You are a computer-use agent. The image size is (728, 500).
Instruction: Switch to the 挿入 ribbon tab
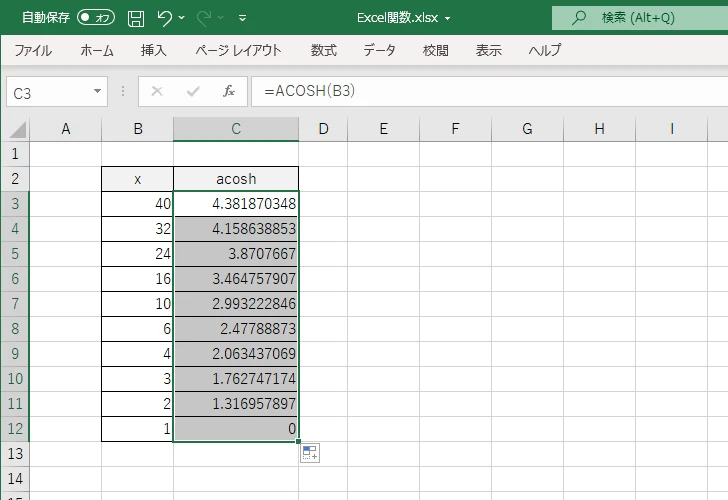click(x=154, y=50)
